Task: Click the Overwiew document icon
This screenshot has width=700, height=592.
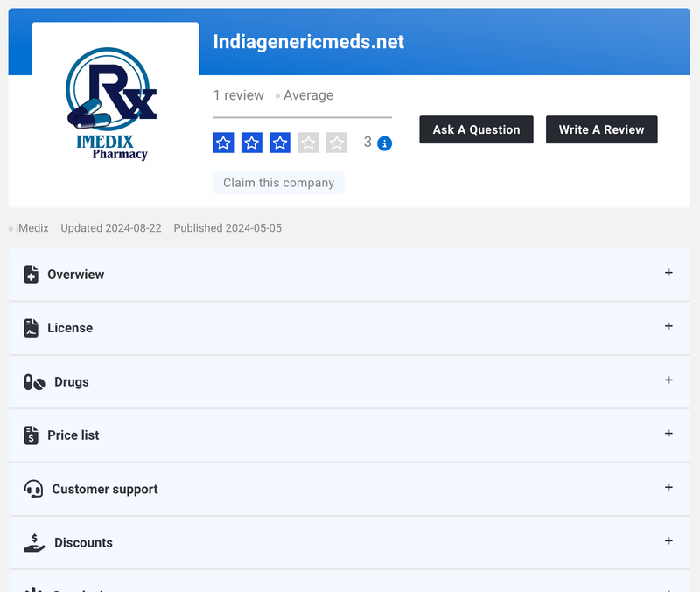Action: pos(31,275)
